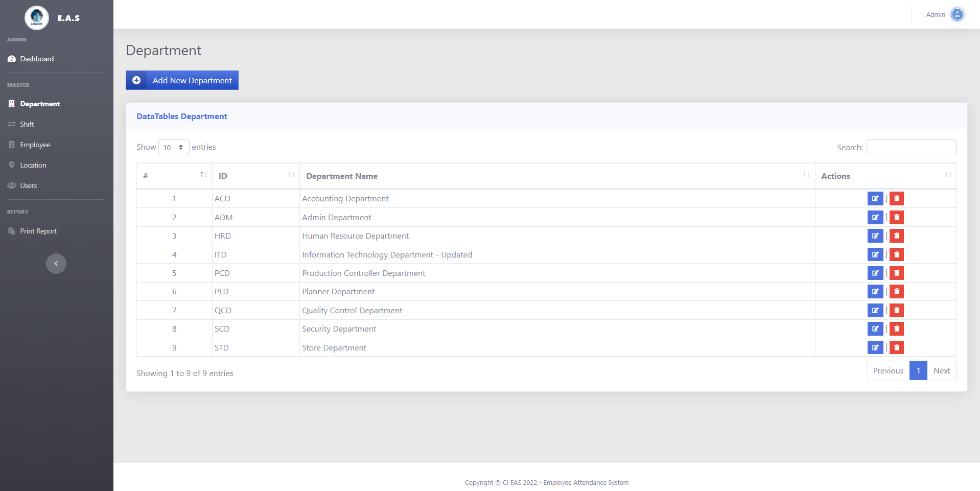The height and width of the screenshot is (491, 980).
Task: Open the Admin user avatar icon
Action: pos(958,14)
